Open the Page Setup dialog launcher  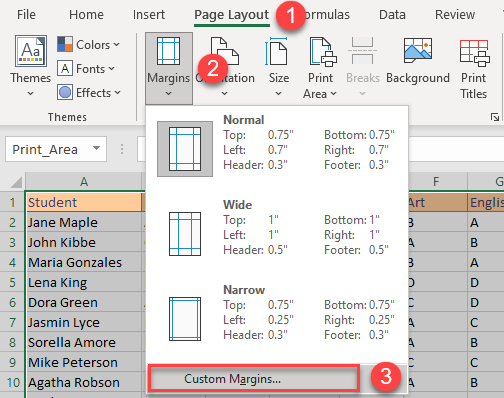tap(495, 117)
